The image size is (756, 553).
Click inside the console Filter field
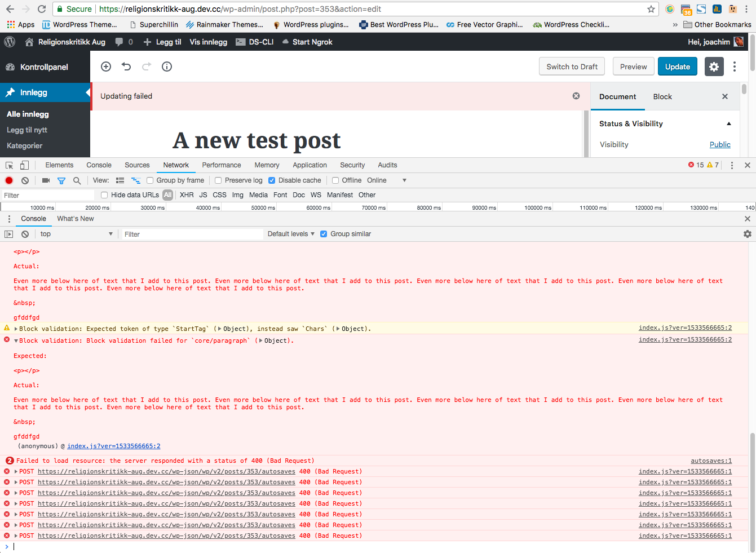tap(192, 233)
